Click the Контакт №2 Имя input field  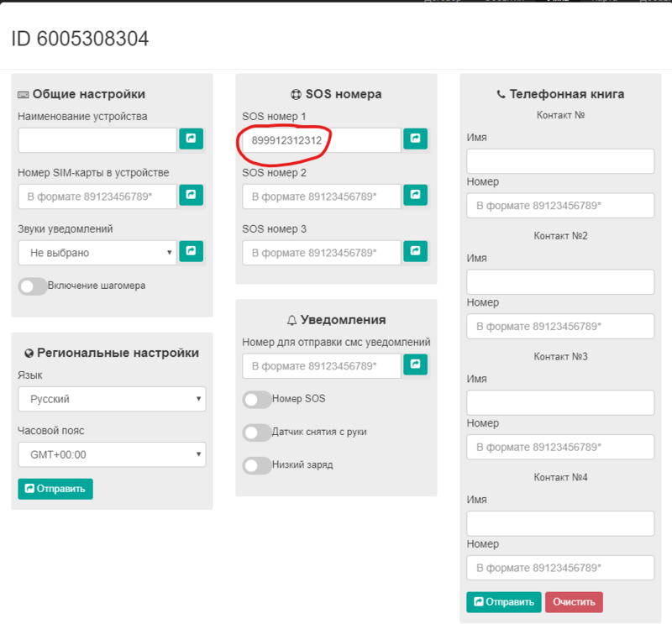[560, 282]
